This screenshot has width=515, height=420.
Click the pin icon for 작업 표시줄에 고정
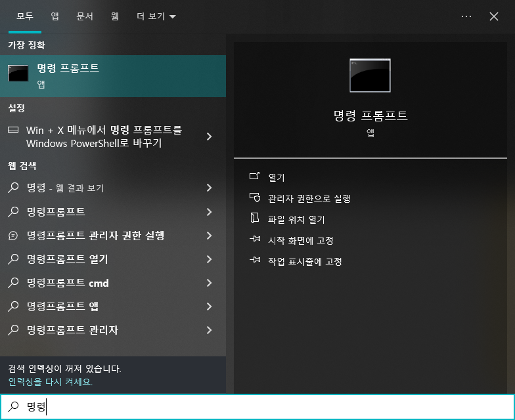(255, 260)
